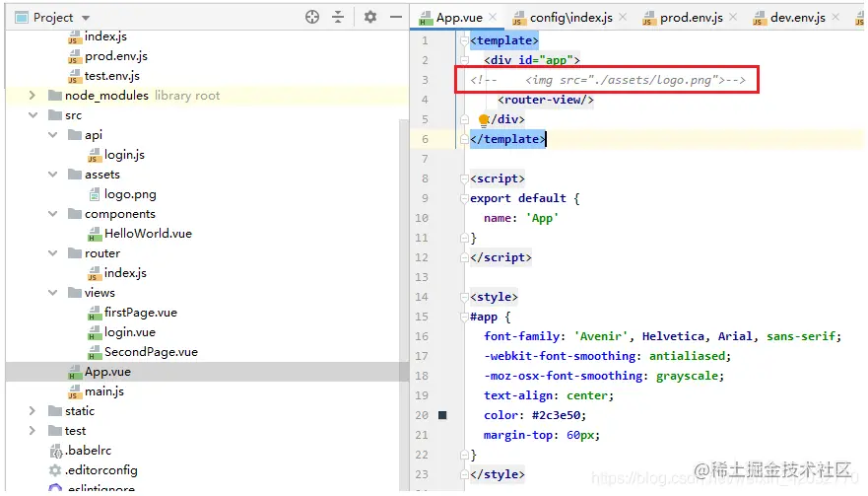The width and height of the screenshot is (868, 496).
Task: Click the text-align: center line
Action: click(549, 395)
